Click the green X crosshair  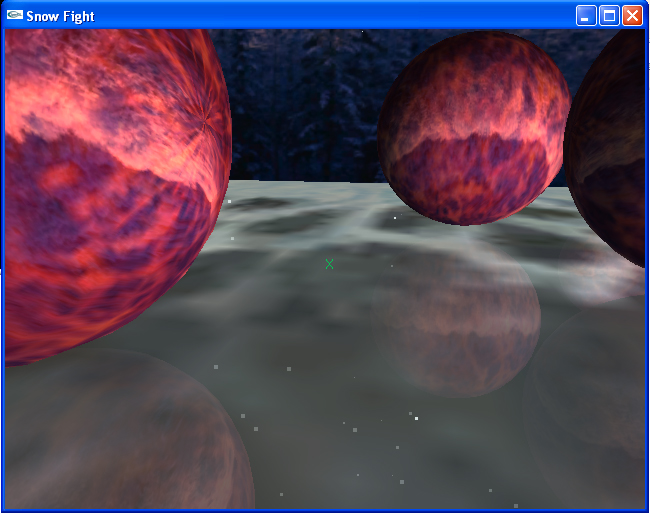click(x=329, y=264)
